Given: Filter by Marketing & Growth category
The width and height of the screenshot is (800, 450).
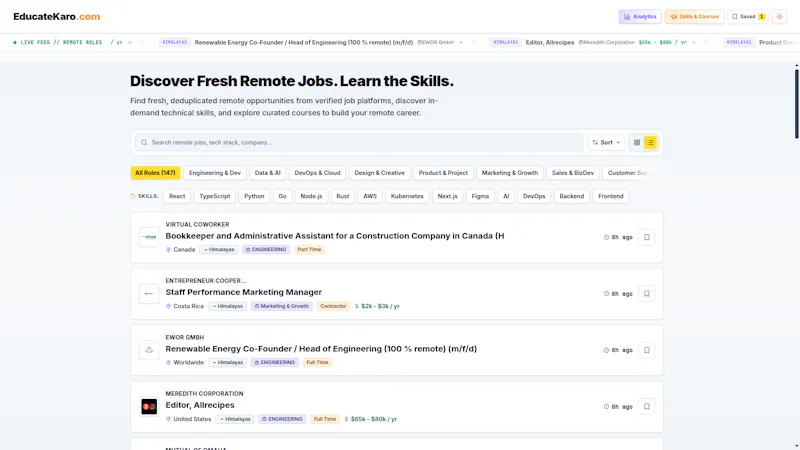Looking at the screenshot, I should pos(510,173).
